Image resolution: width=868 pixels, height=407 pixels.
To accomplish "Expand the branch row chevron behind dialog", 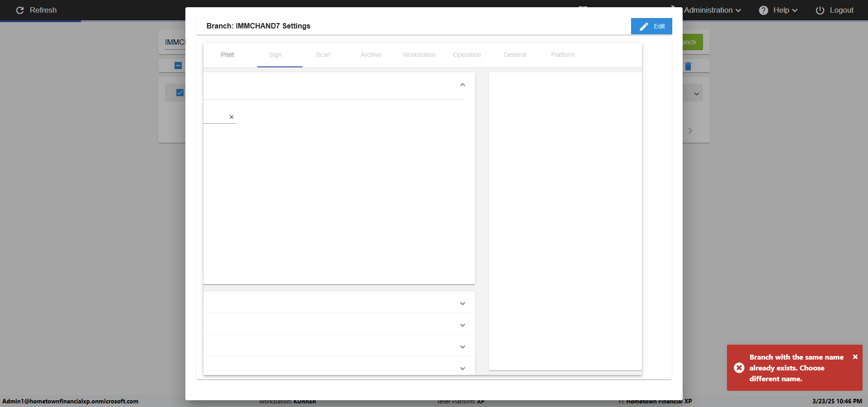I will [697, 94].
